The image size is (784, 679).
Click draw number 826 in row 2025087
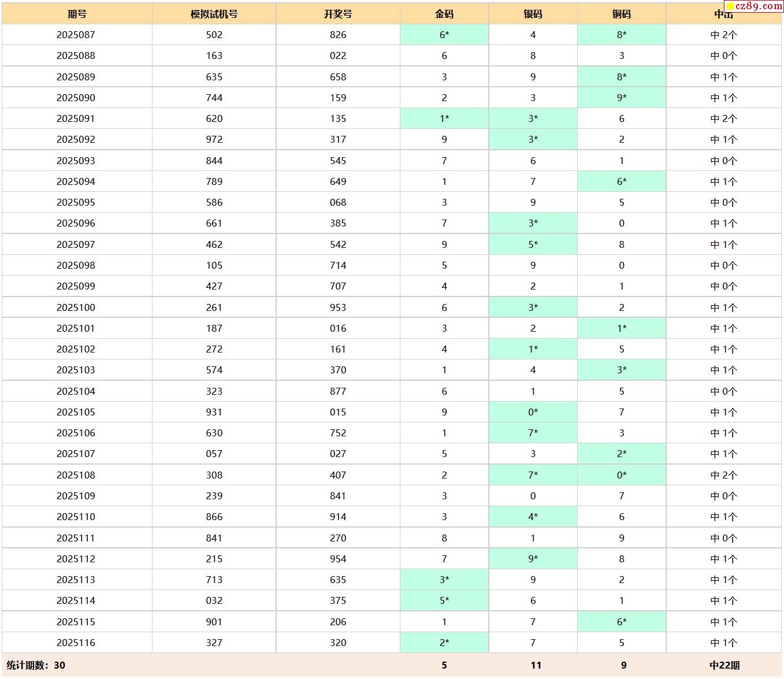tap(338, 35)
